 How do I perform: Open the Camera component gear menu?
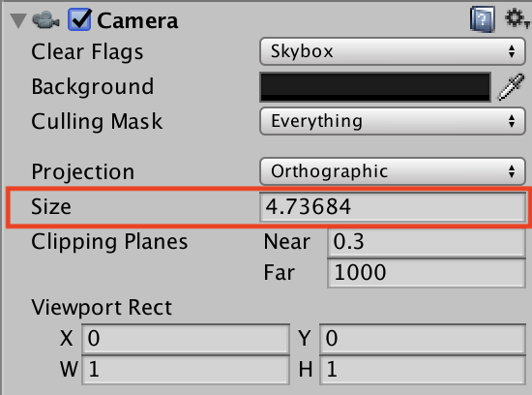[517, 18]
